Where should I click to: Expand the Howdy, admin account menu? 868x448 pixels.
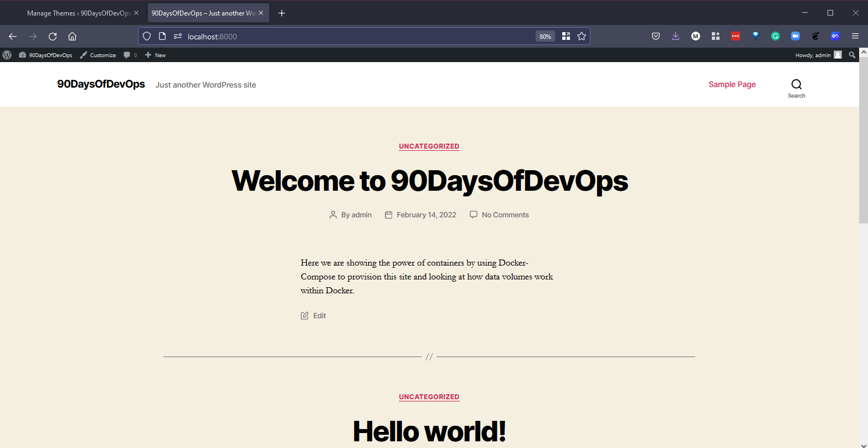(818, 55)
